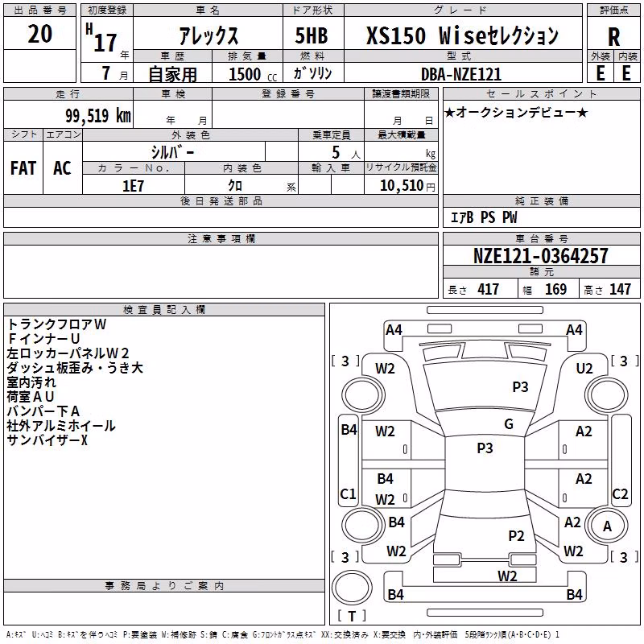This screenshot has height=644, width=644.
Task: Select note 社外アルミホイール
Action: tap(61, 426)
